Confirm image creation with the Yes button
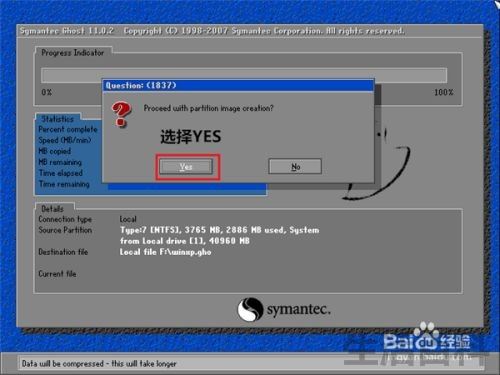500x375 pixels. pos(186,166)
